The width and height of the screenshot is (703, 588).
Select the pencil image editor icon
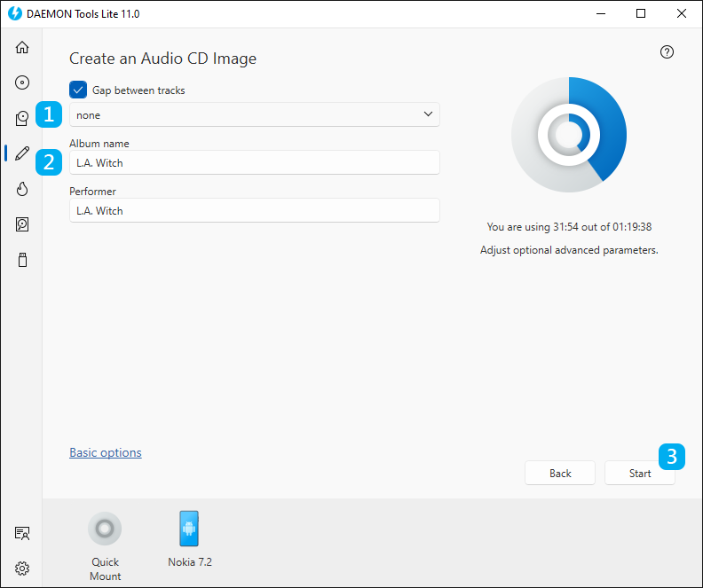[x=22, y=153]
